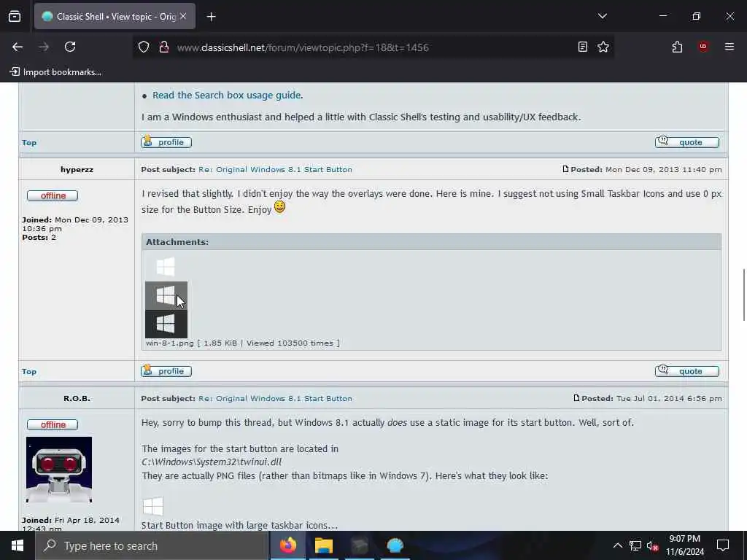Open the uBlock Origin extension icon
Viewport: 747px width, 560px height.
coord(703,47)
